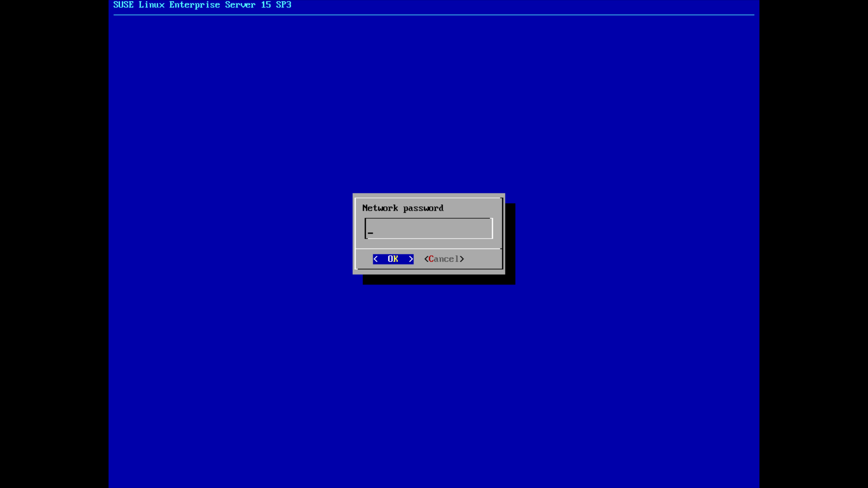
Task: Click the black drop shadow below the dialog
Action: click(x=439, y=280)
